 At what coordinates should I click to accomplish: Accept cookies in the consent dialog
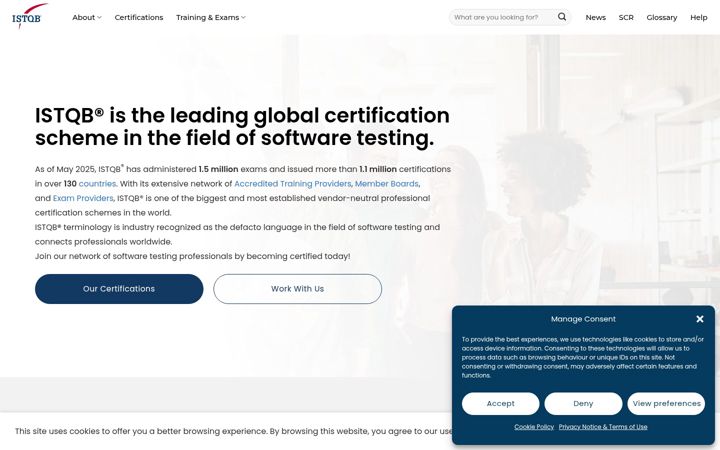501,404
